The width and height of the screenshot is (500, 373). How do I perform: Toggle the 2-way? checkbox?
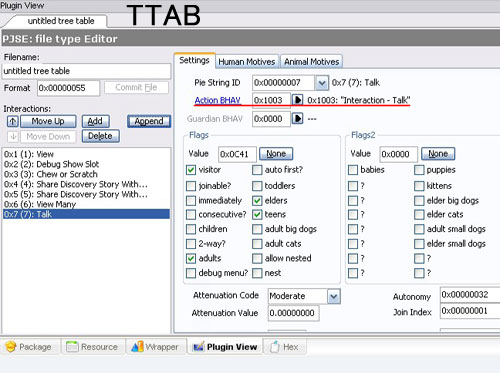point(191,244)
